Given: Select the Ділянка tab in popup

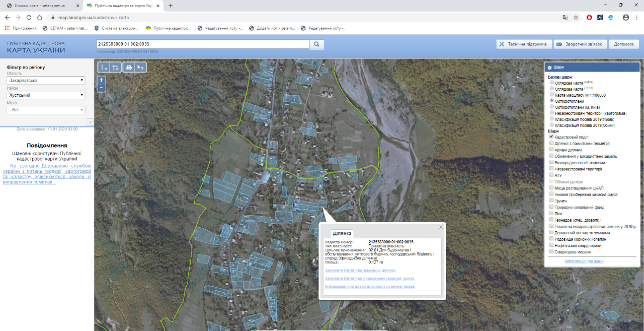Looking at the screenshot, I should point(343,234).
